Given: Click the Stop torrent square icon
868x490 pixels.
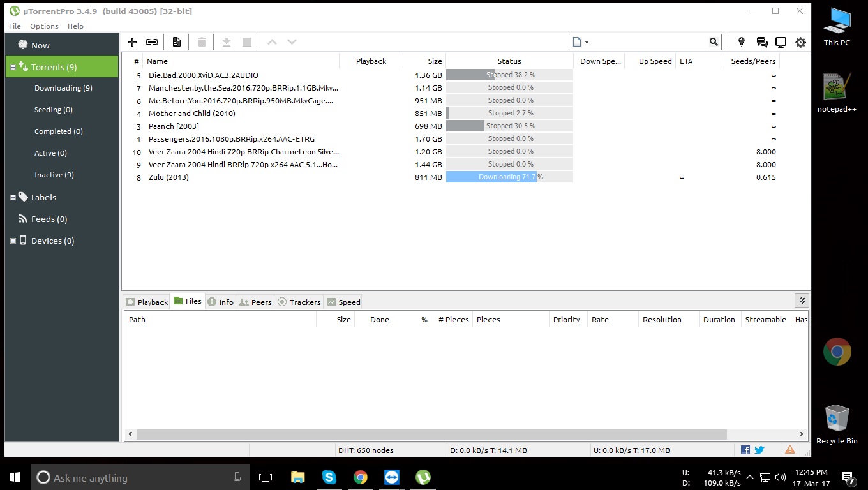Looking at the screenshot, I should (247, 42).
